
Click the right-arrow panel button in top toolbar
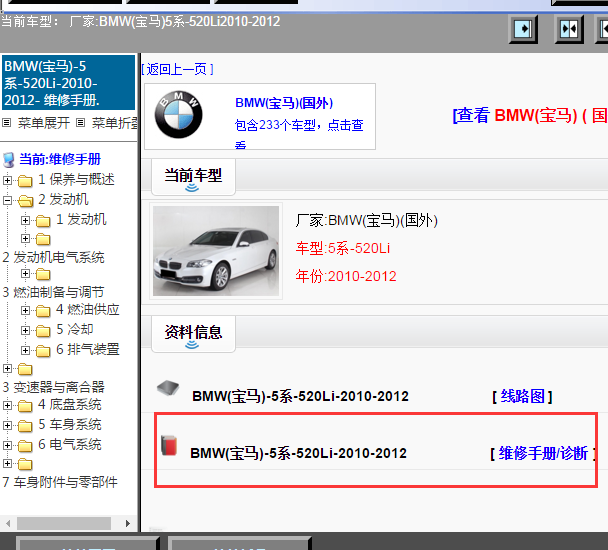(523, 29)
